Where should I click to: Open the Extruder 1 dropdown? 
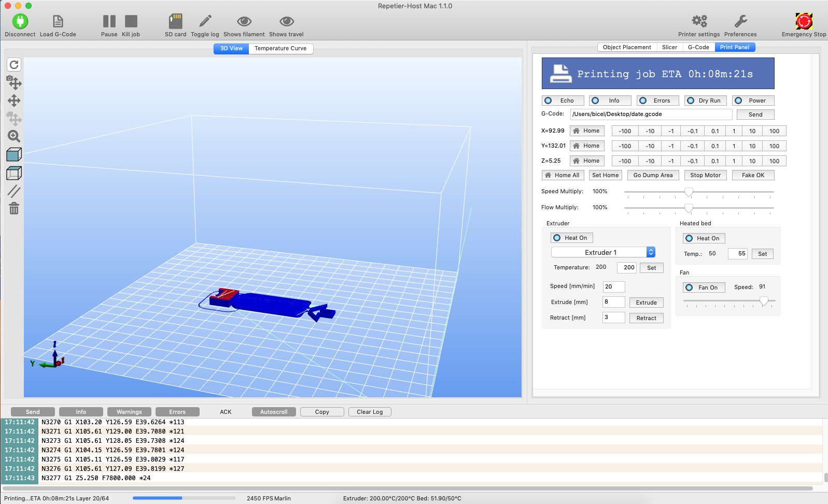[603, 252]
